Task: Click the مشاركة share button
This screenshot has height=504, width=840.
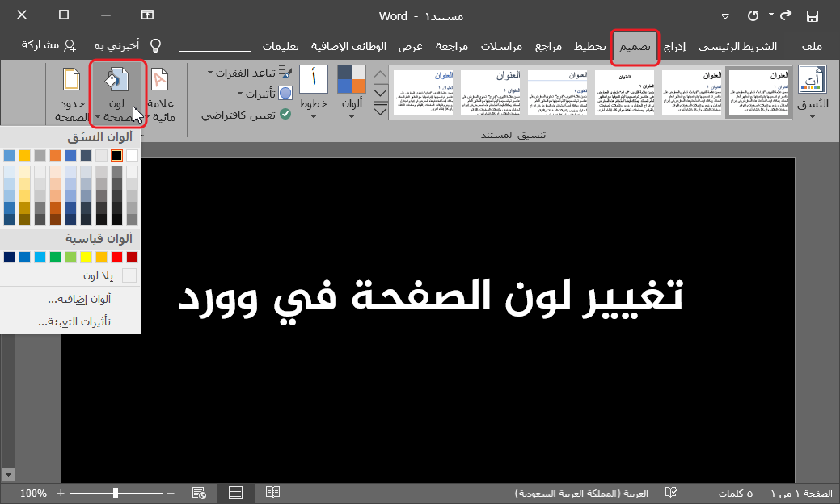Action: click(49, 45)
